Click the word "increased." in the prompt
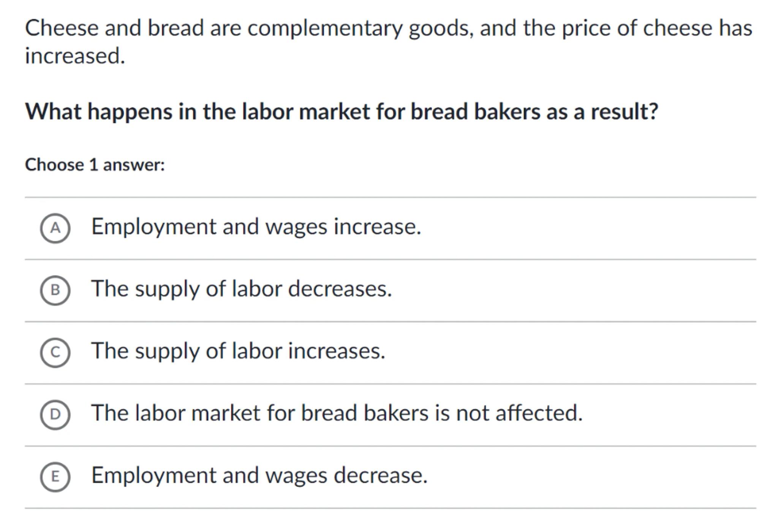 point(75,56)
